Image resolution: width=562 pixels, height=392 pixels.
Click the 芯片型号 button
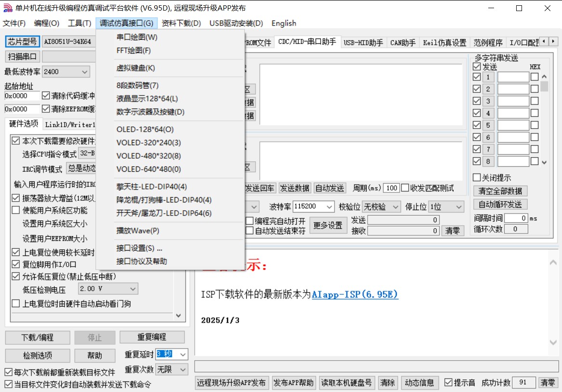(22, 41)
